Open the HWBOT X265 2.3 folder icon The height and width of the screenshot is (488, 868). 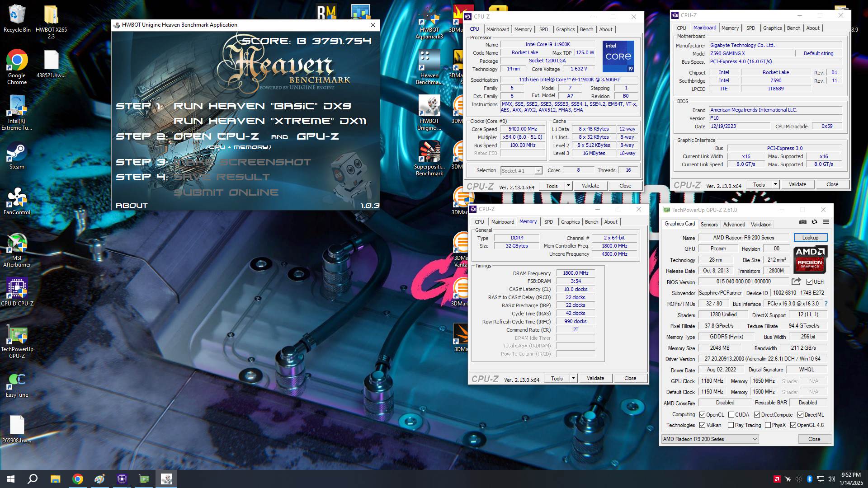coord(51,22)
